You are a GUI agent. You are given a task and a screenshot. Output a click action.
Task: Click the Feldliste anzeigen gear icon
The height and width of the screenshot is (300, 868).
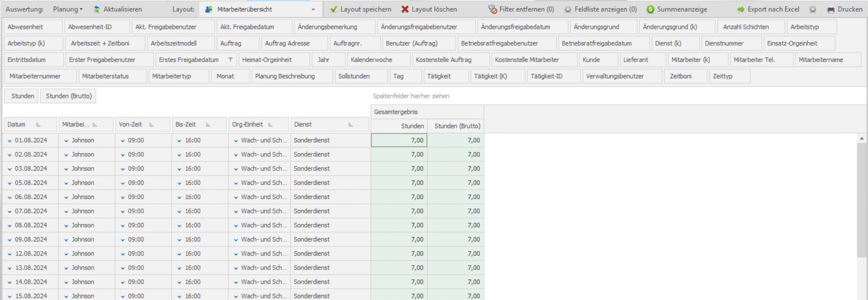pyautogui.click(x=568, y=9)
